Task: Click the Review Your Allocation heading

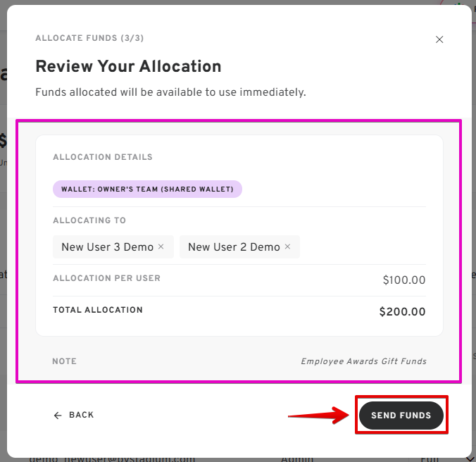Action: [128, 67]
